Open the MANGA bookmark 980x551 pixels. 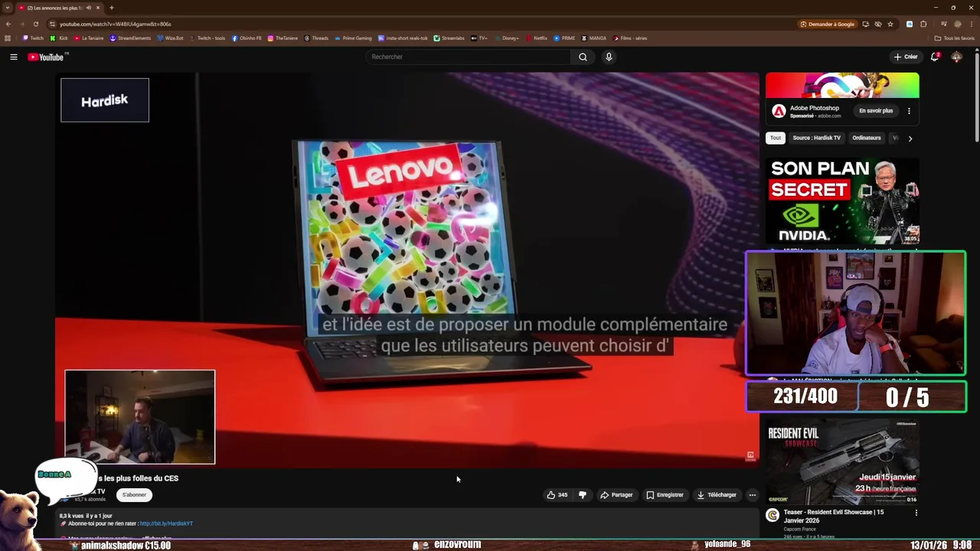(593, 38)
